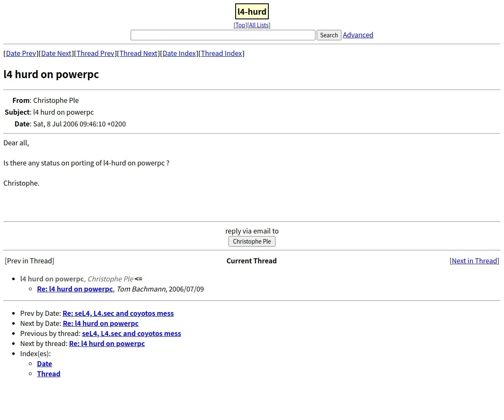Open Next by Date reply link
The image size is (504, 420).
click(x=101, y=323)
